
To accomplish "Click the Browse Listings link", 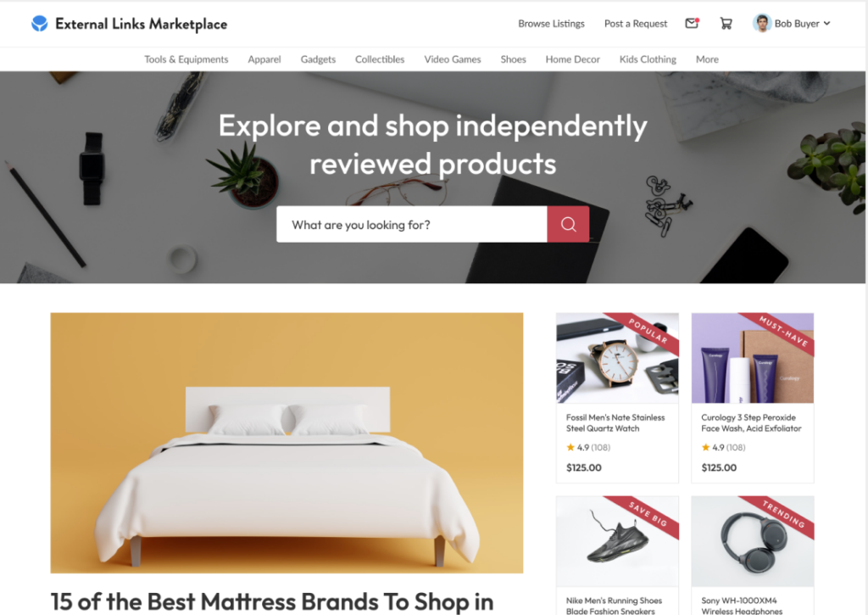I will click(551, 24).
